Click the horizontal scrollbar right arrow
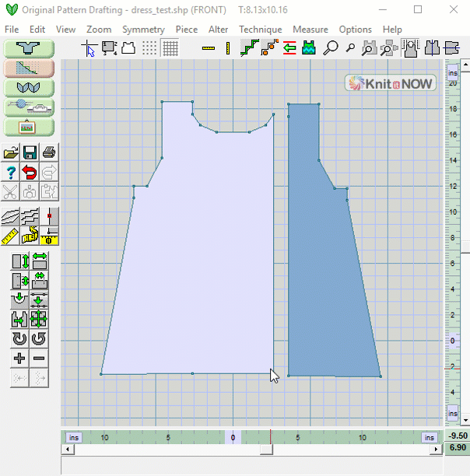The height and width of the screenshot is (476, 470). 436,449
